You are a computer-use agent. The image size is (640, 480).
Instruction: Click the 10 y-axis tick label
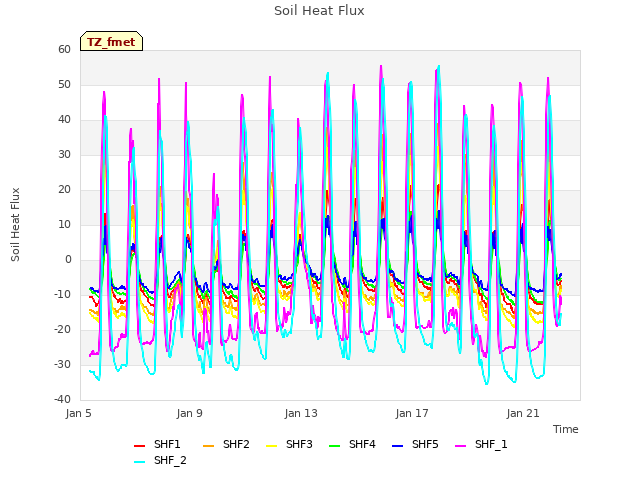(64, 224)
